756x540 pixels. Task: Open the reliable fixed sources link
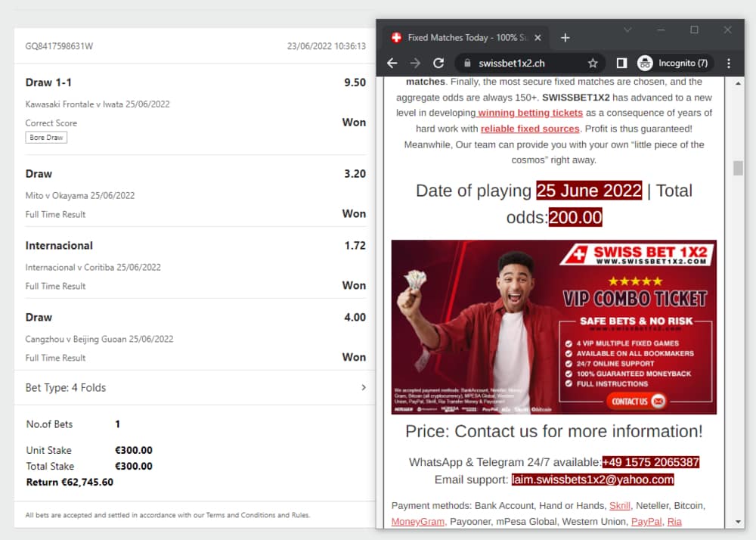530,129
